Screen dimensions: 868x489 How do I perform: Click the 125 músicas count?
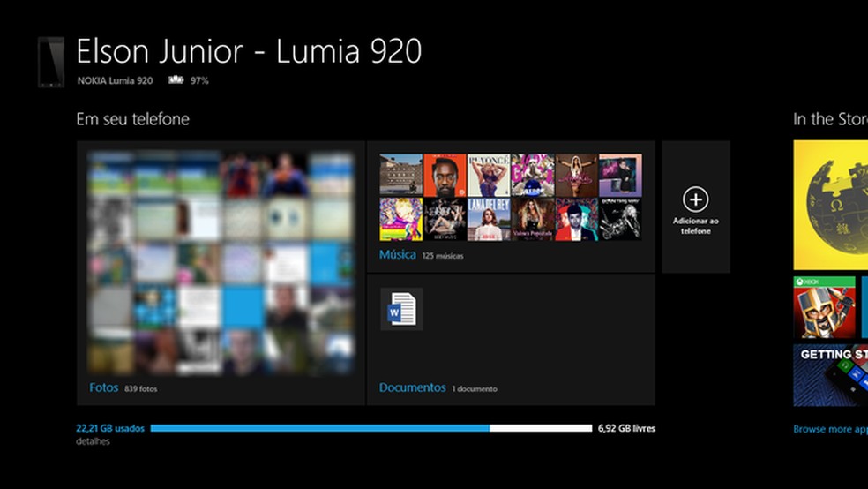[443, 256]
